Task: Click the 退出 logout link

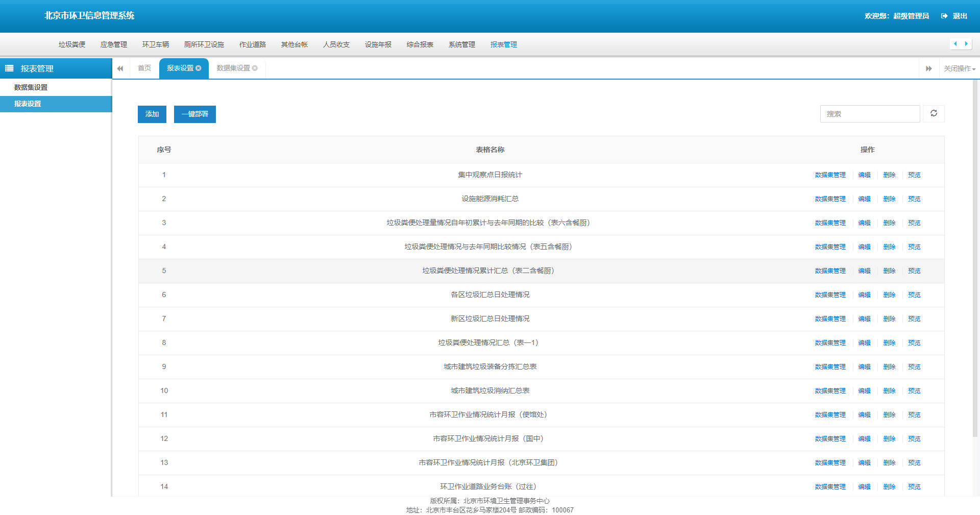Action: click(960, 16)
